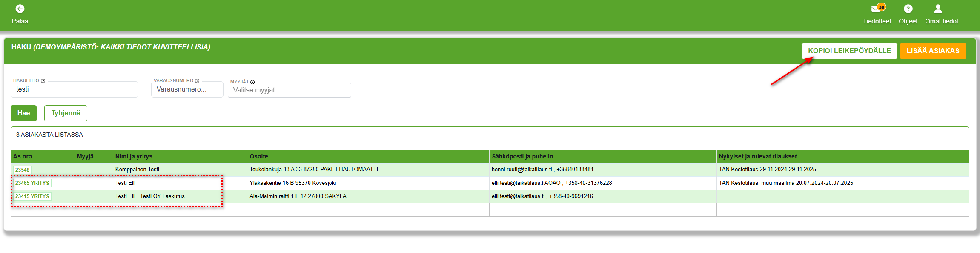The width and height of the screenshot is (980, 253).
Task: Open customer number 23548
Action: 23,170
